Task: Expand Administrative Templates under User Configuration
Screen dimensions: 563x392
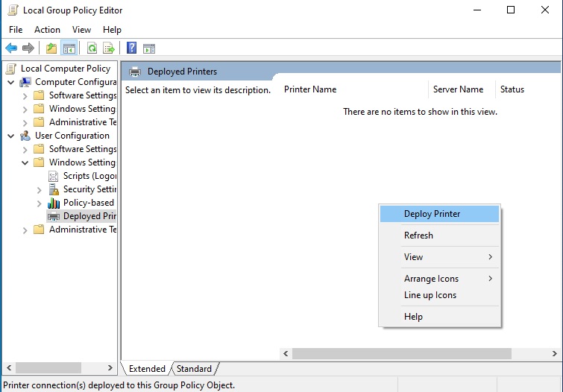Action: click(25, 230)
